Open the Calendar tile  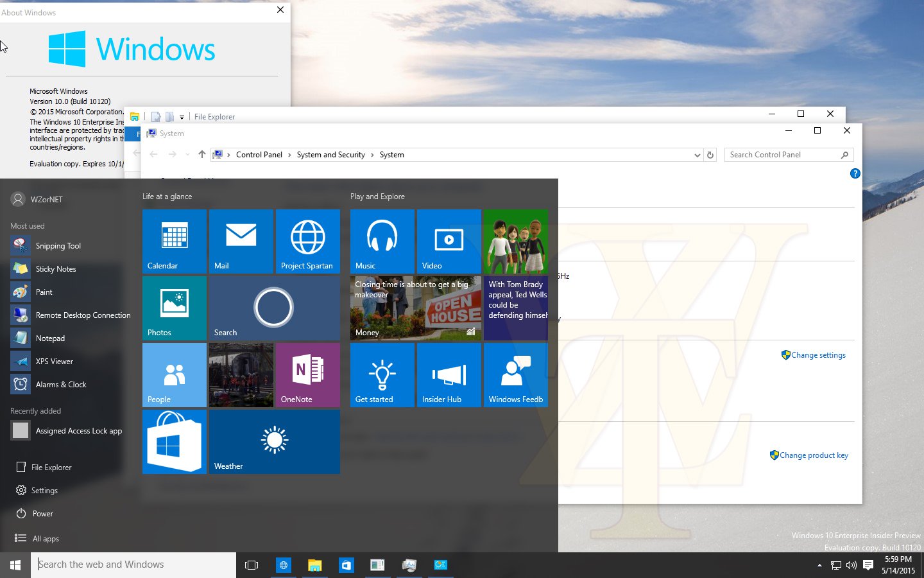point(175,241)
